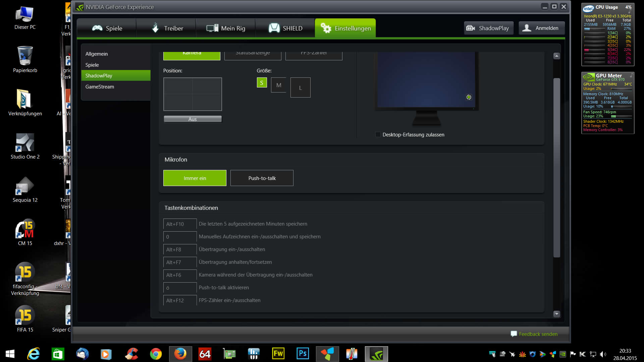Image resolution: width=644 pixels, height=362 pixels.
Task: Launch Internet Explorer from taskbar
Action: point(34,354)
